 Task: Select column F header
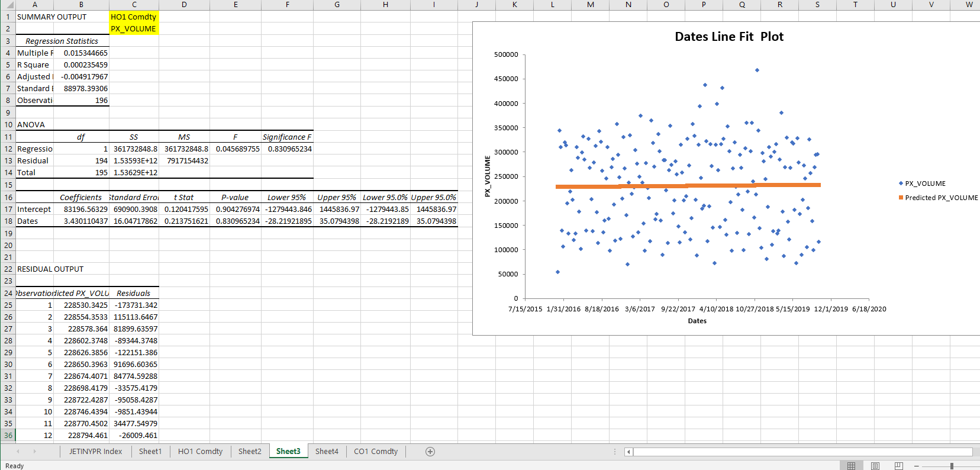[x=288, y=5]
